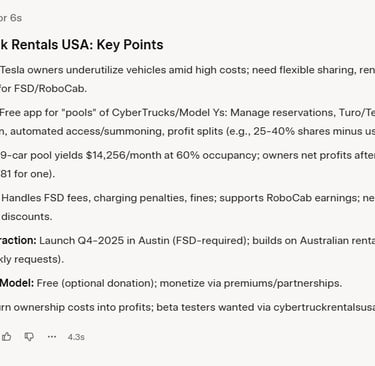Viewport: 375px width, 366px height.
Task: Click the 'discounts.' text line
Action: pos(27,217)
